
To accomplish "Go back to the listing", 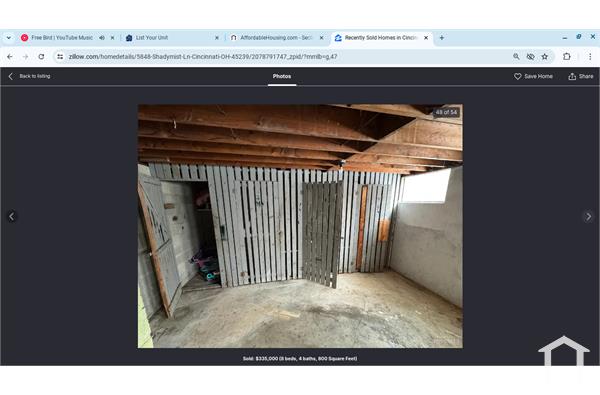I will coord(29,76).
